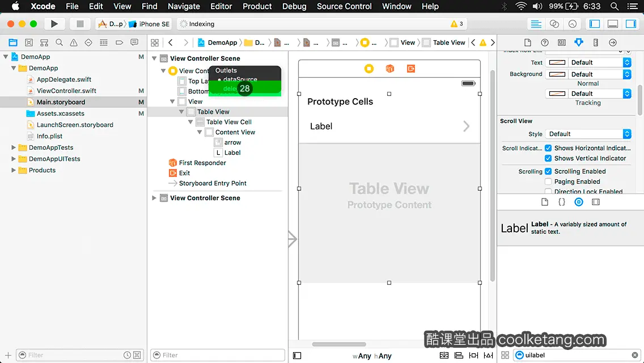Clear the uilabel library search field
The width and height of the screenshot is (644, 363).
coord(634,355)
